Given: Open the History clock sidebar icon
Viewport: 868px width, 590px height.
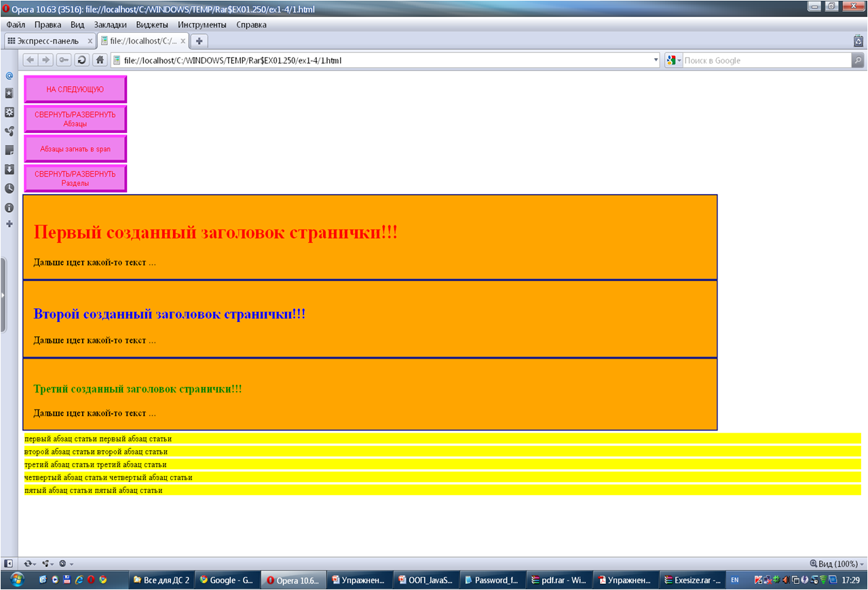Looking at the screenshot, I should pos(10,188).
